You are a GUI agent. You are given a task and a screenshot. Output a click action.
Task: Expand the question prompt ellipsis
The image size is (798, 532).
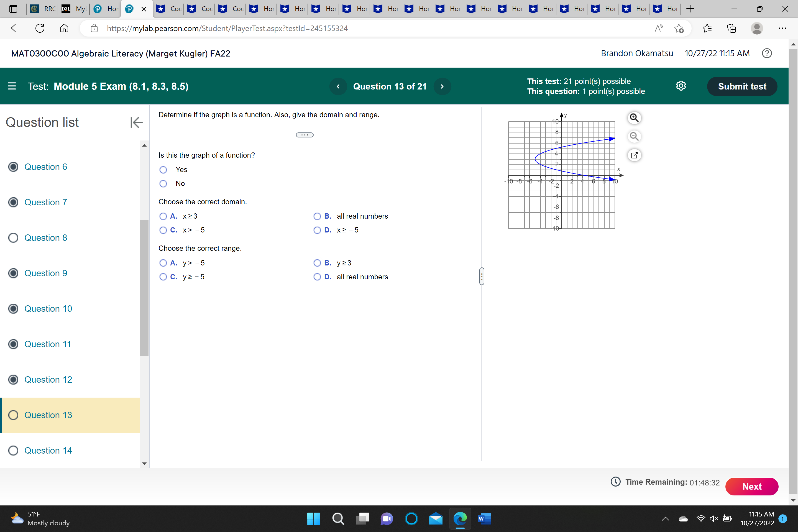coord(304,135)
